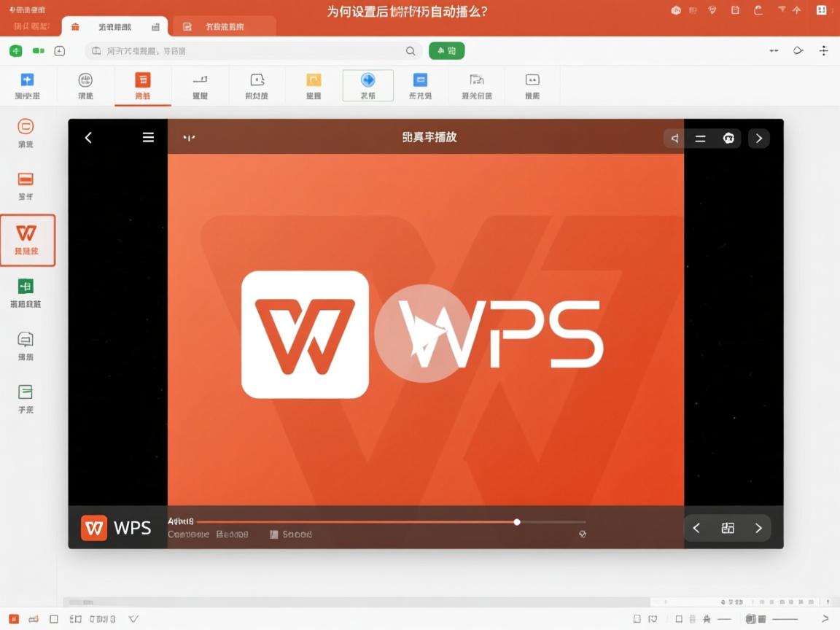Select the first orange document tab

point(117,26)
